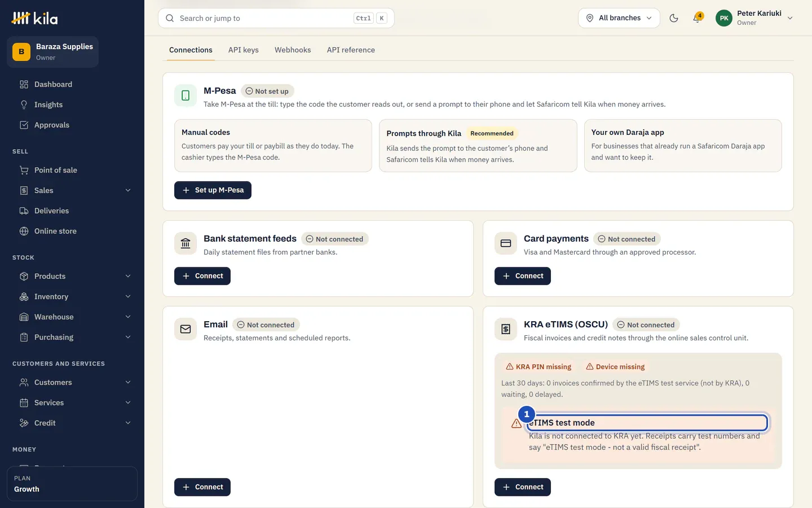Click the Bank statement feeds icon

[x=186, y=244]
